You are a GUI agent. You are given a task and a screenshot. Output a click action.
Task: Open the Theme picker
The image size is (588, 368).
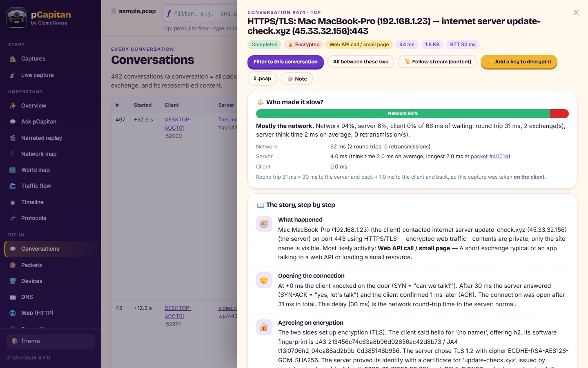coord(51,341)
